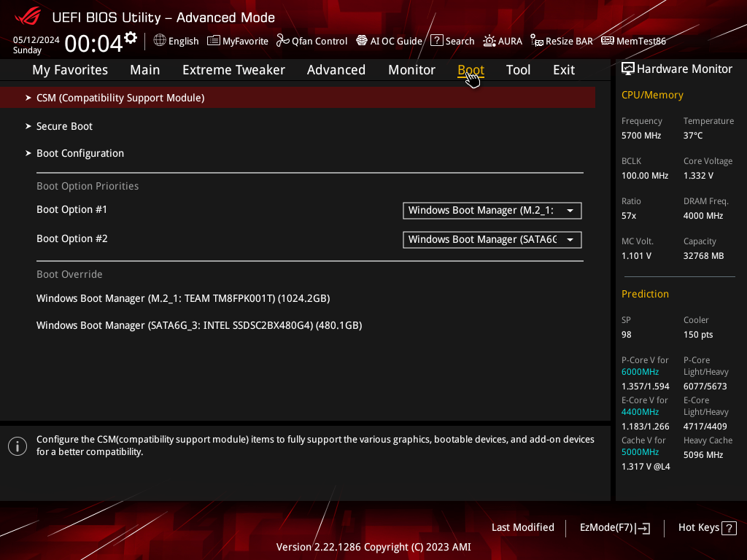747x560 pixels.
Task: Click the 5000MHz Cache value
Action: tap(640, 452)
